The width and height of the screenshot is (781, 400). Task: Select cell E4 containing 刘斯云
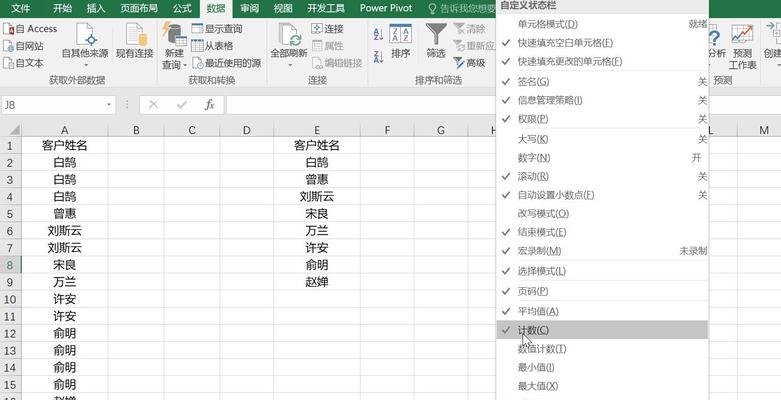click(317, 197)
